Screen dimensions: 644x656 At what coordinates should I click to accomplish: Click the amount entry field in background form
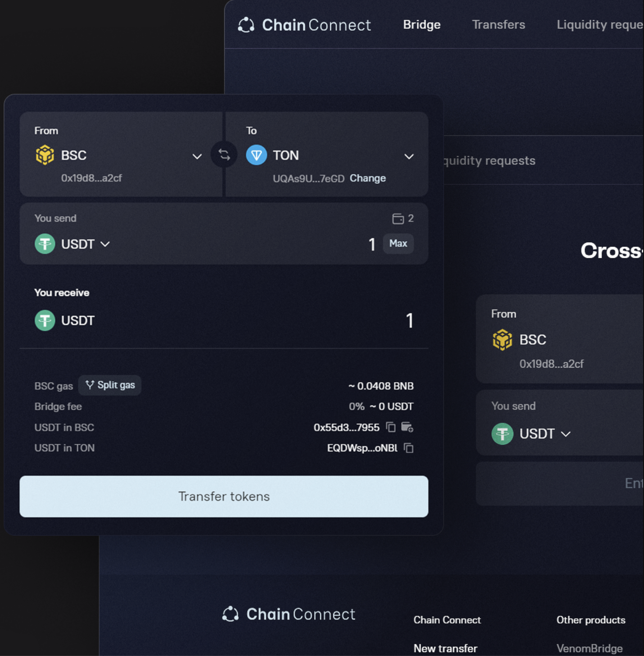(x=560, y=483)
